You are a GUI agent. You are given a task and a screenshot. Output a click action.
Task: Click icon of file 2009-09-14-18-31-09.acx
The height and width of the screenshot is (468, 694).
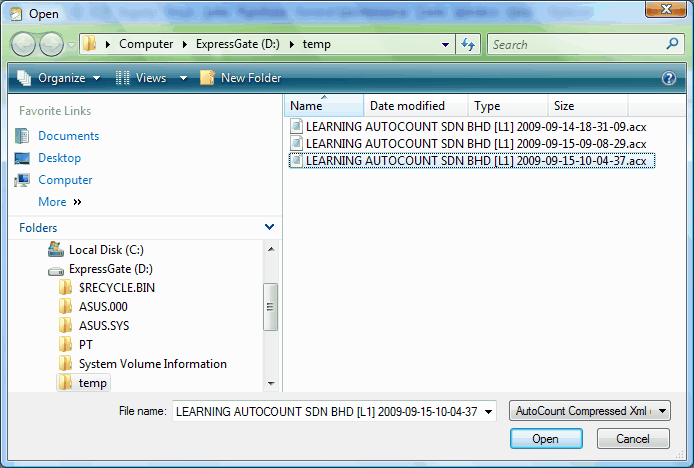click(297, 127)
